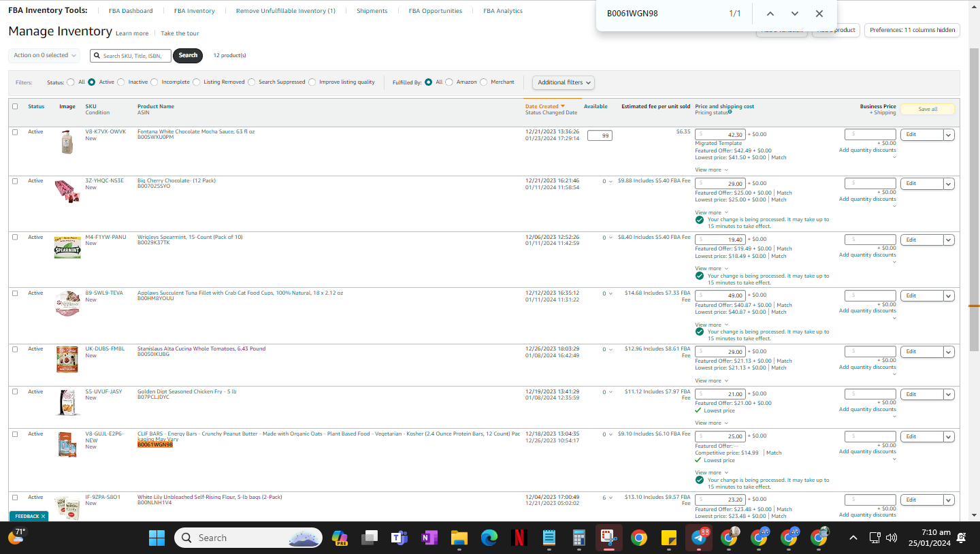Click the yellow Save all button

tap(928, 109)
